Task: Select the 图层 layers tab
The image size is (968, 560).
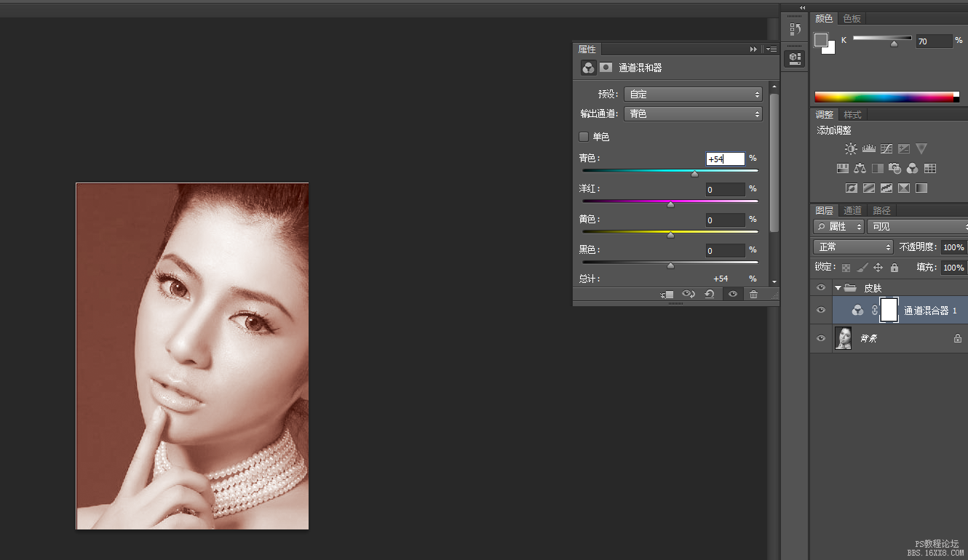Action: pyautogui.click(x=825, y=211)
